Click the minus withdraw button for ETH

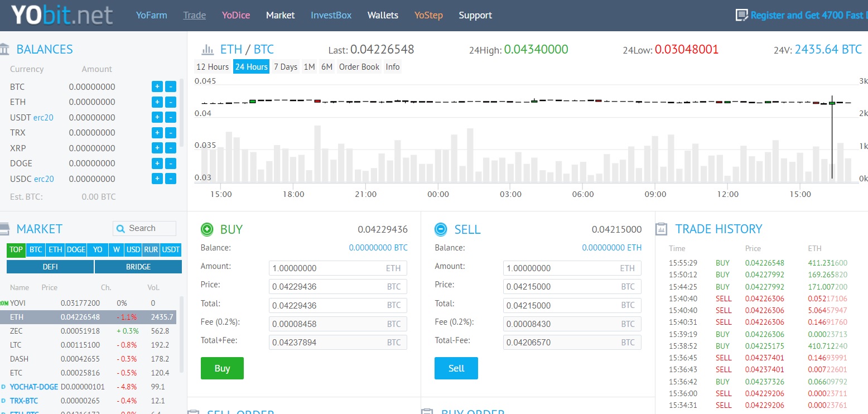coord(171,102)
